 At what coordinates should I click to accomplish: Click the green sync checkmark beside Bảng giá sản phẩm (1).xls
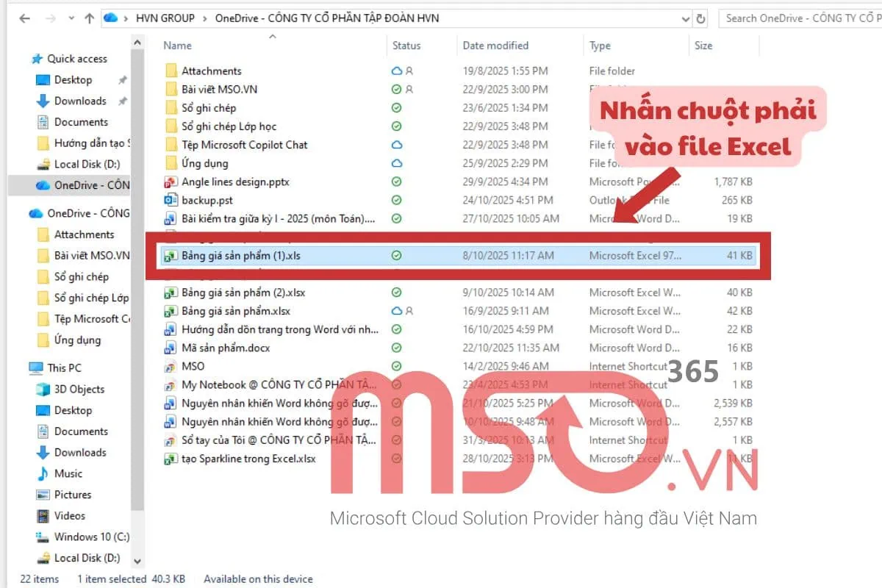pyautogui.click(x=396, y=255)
